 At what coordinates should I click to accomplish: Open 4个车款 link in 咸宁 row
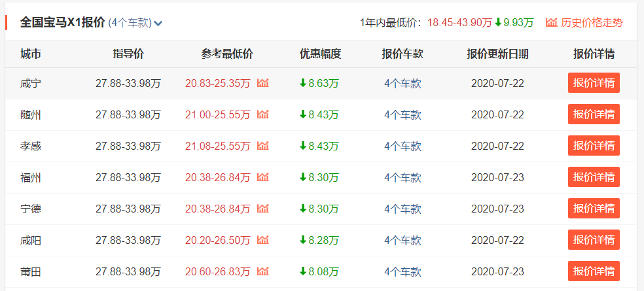click(403, 83)
